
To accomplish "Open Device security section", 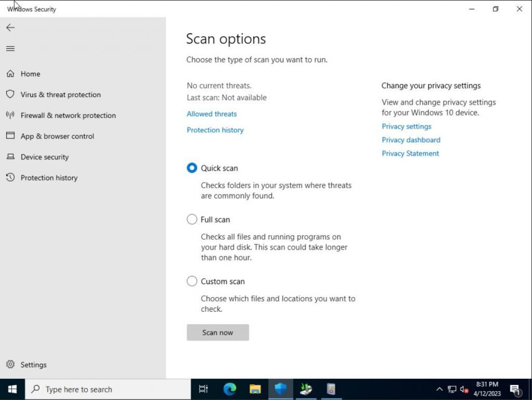I will pos(44,157).
